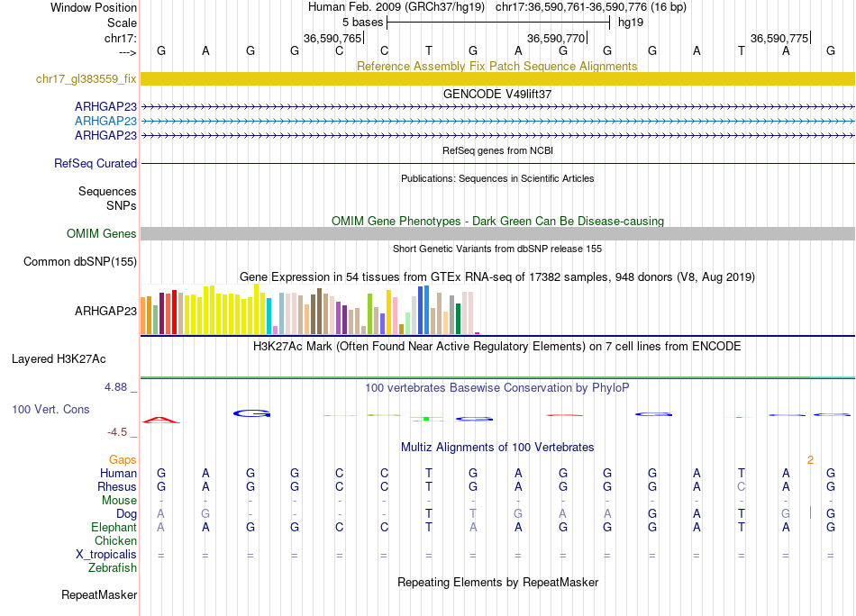
Task: Click the 4.88 PhyloP upper scale value
Action: coord(115,387)
